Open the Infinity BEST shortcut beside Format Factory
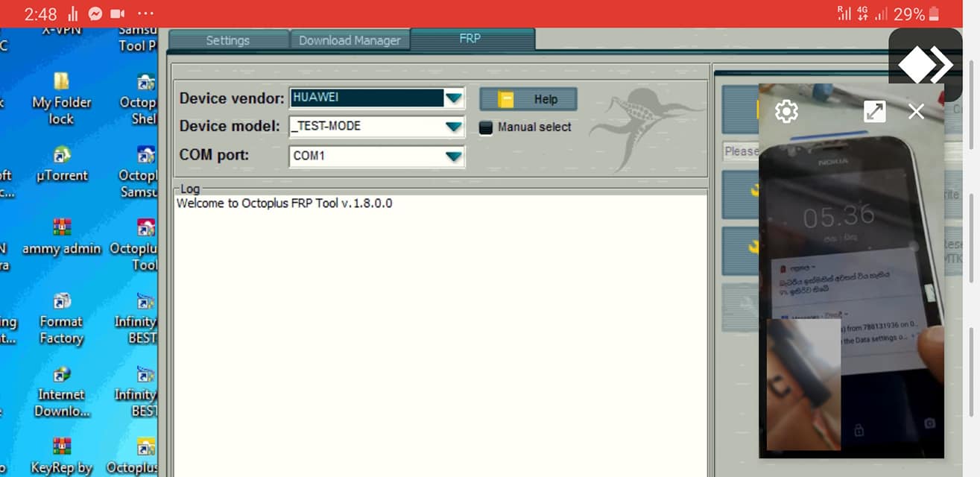The image size is (980, 477). pyautogui.click(x=138, y=319)
